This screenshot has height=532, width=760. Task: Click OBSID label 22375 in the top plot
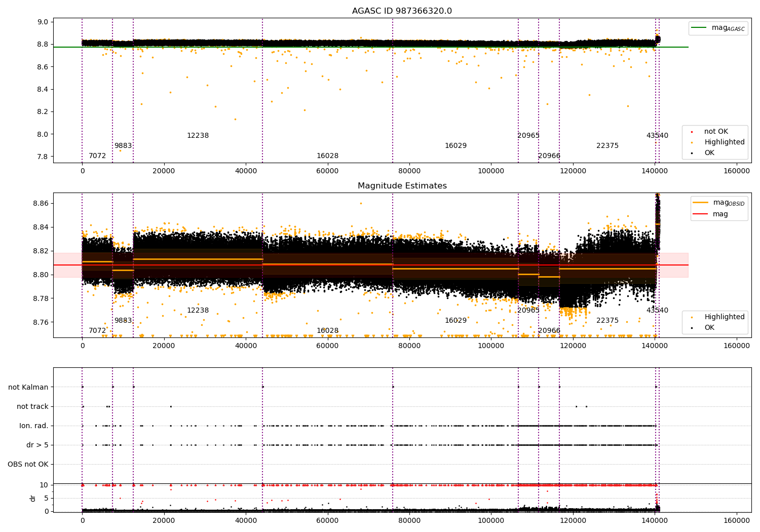pos(607,146)
